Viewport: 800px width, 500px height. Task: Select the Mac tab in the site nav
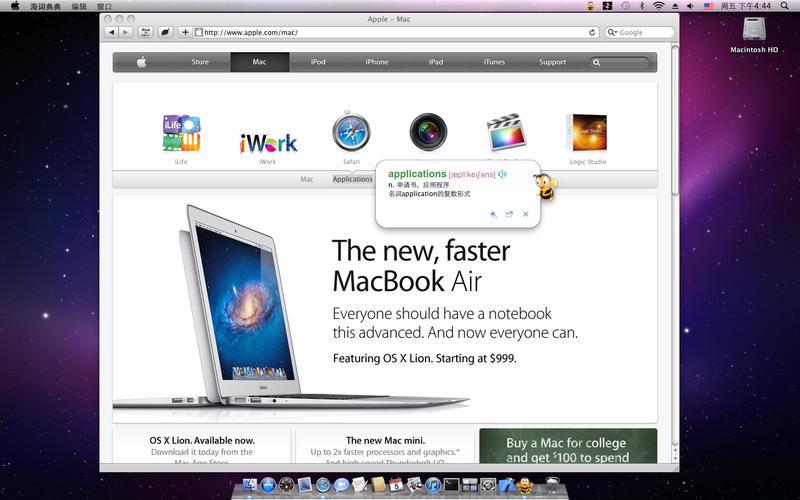[259, 62]
